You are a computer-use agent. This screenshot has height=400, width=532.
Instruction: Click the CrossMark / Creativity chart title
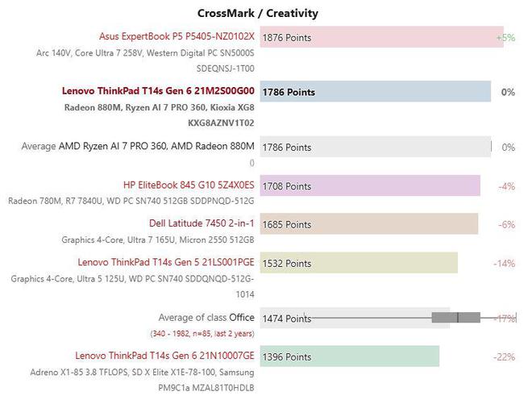pyautogui.click(x=258, y=13)
